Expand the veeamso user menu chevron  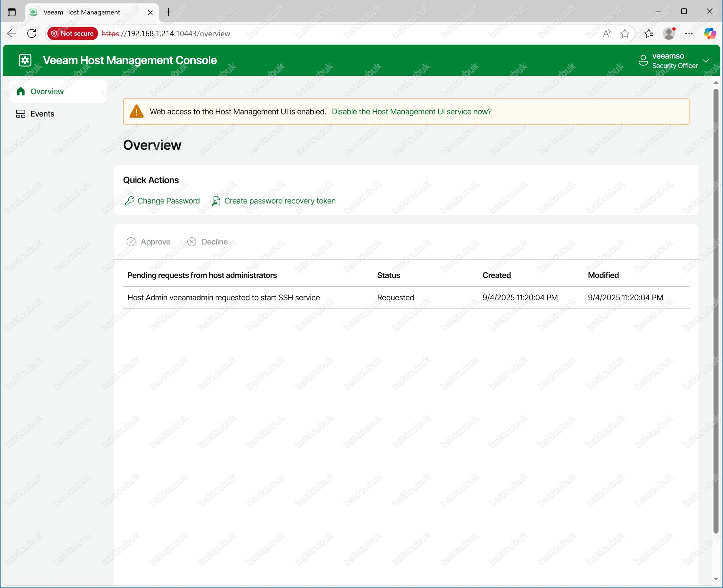706,61
